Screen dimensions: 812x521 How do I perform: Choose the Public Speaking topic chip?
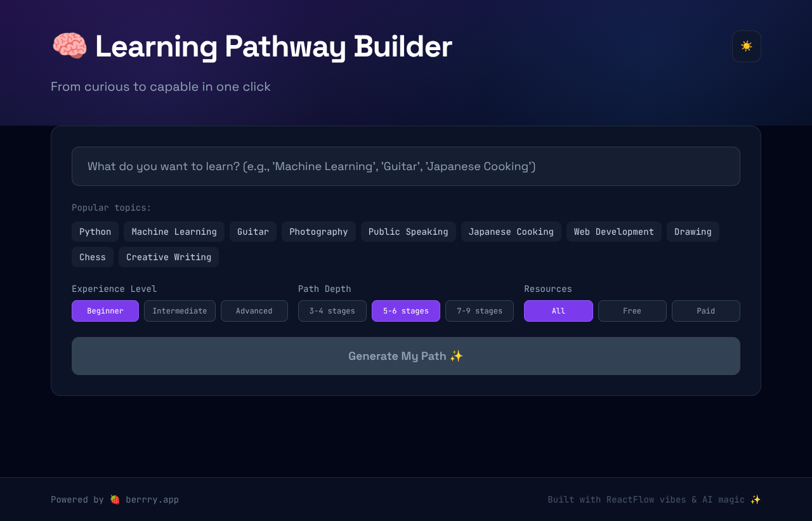(x=409, y=232)
